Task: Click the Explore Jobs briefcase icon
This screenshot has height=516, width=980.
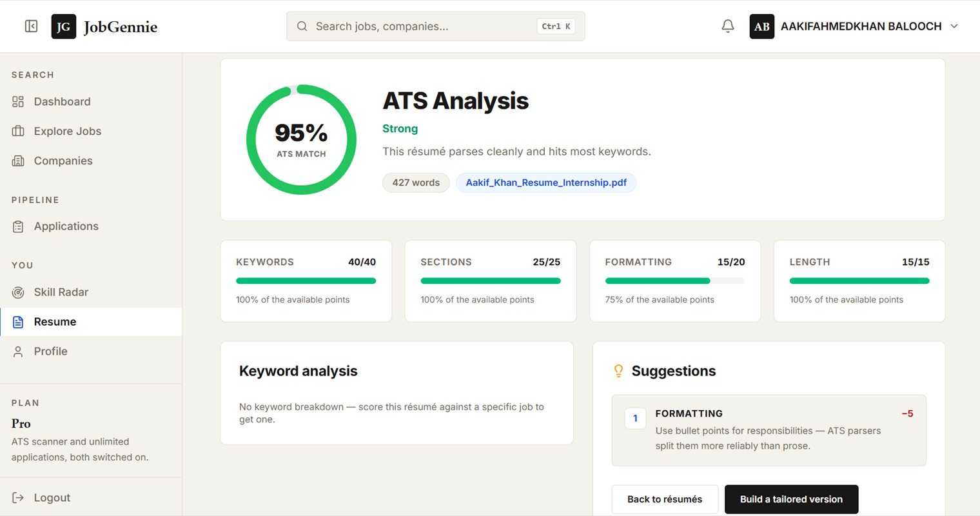Action: click(18, 131)
